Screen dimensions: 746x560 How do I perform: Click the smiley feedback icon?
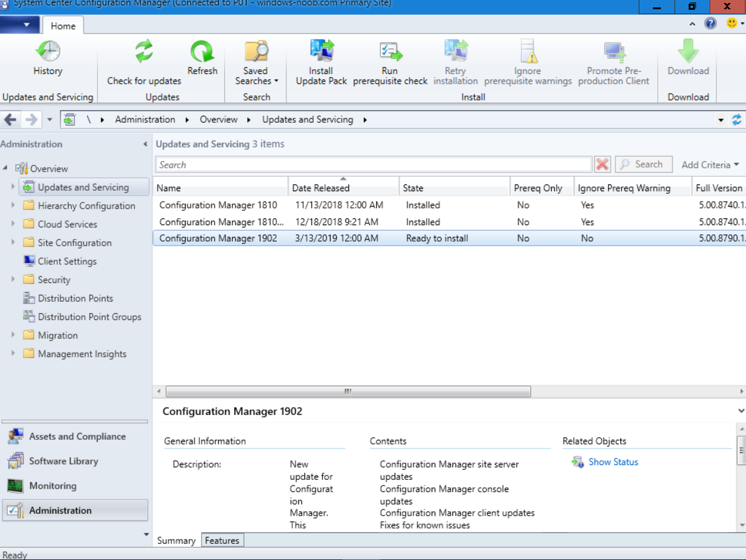tap(731, 23)
